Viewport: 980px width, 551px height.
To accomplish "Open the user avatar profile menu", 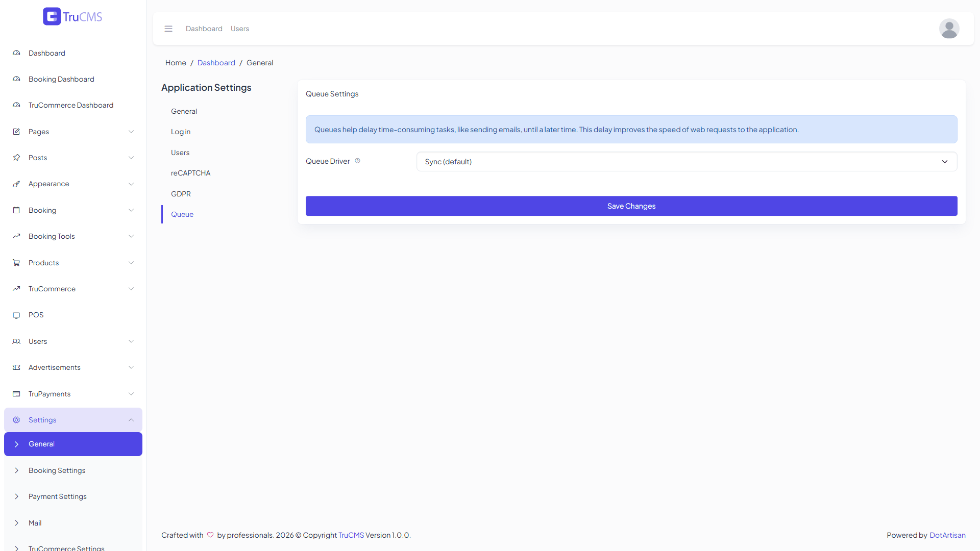I will click(949, 29).
